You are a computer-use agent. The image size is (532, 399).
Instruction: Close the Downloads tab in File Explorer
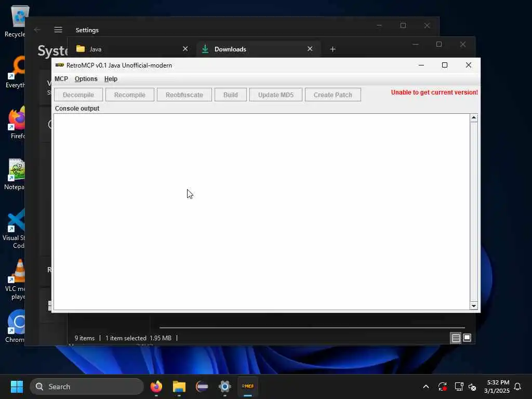pyautogui.click(x=310, y=49)
